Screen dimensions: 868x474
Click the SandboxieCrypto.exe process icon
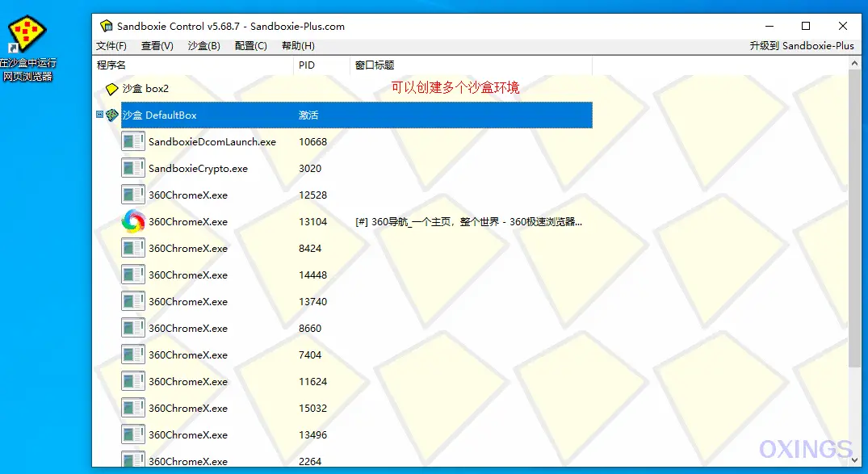pyautogui.click(x=133, y=168)
